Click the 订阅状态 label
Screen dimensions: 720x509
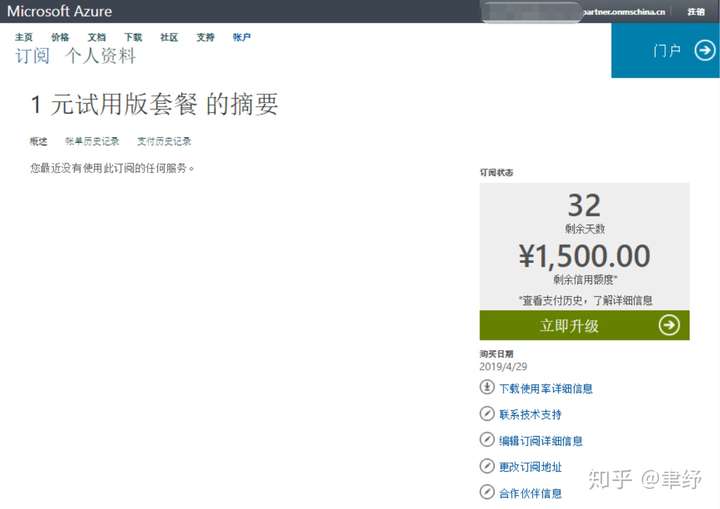click(x=496, y=173)
